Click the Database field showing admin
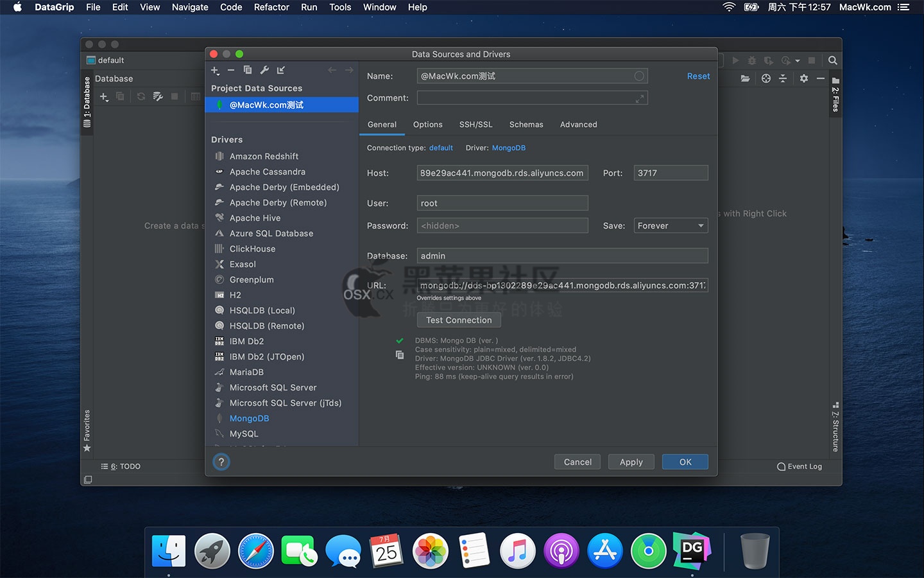 point(563,256)
